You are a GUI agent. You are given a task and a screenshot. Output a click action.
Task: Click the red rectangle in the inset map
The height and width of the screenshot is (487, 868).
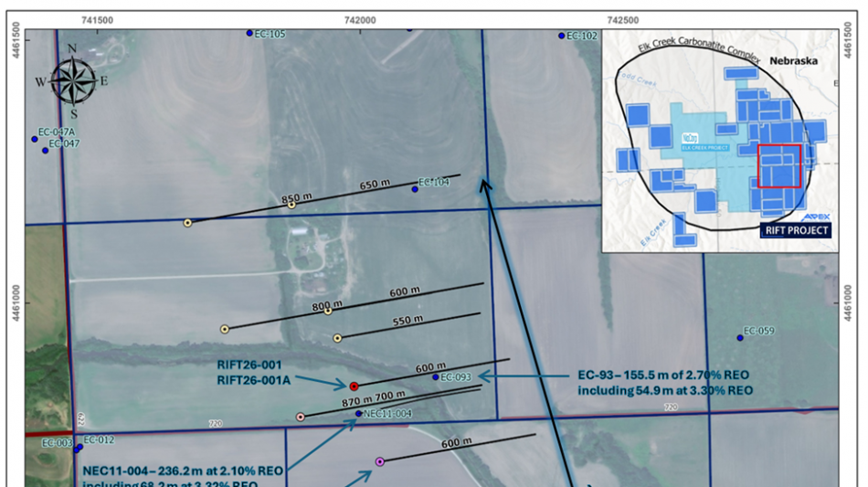click(x=780, y=166)
